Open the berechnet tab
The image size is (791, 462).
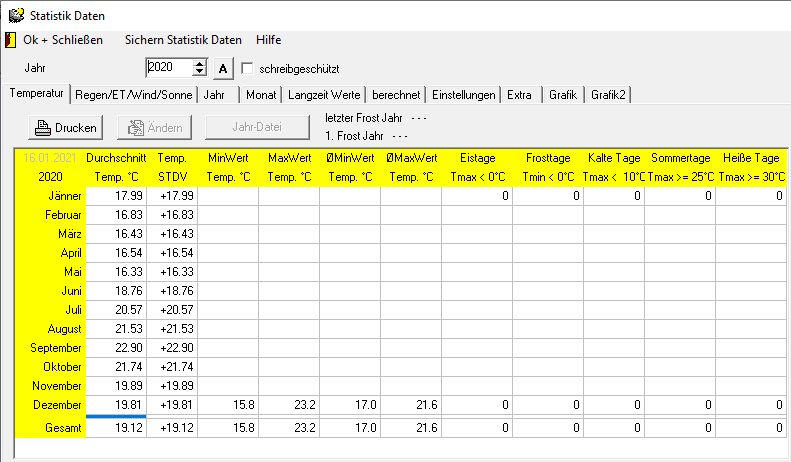coord(395,95)
